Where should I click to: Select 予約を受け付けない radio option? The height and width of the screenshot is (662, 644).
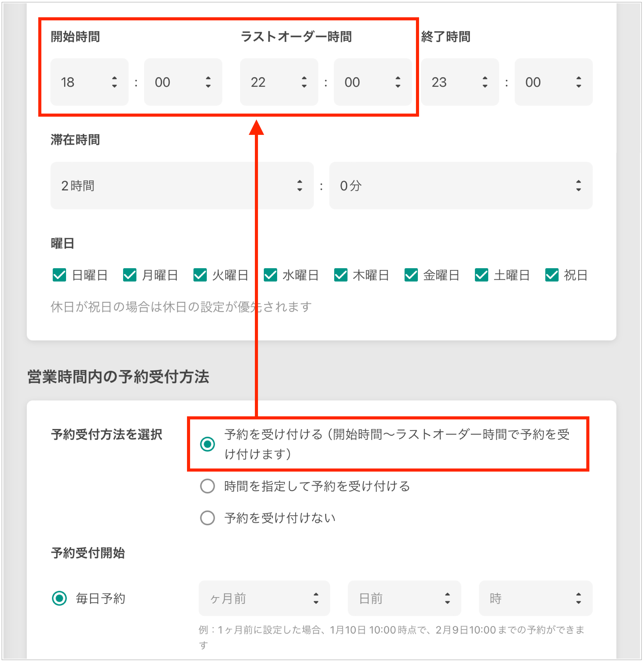(x=208, y=518)
